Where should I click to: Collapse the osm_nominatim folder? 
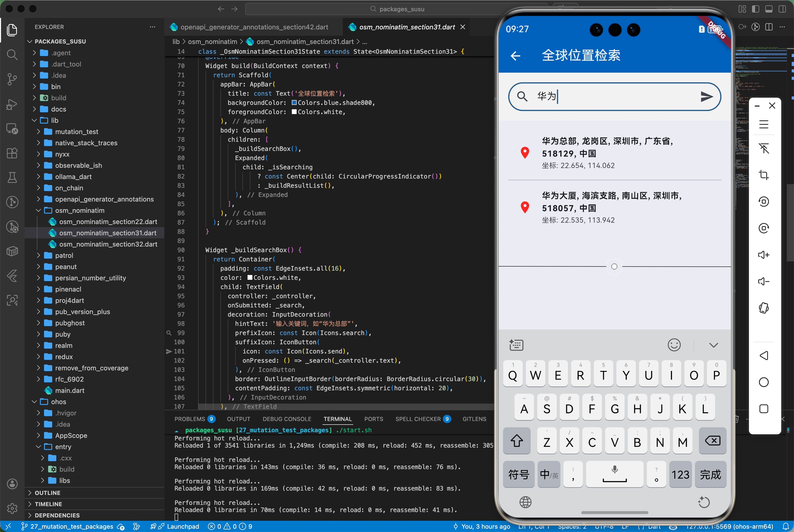click(x=79, y=210)
